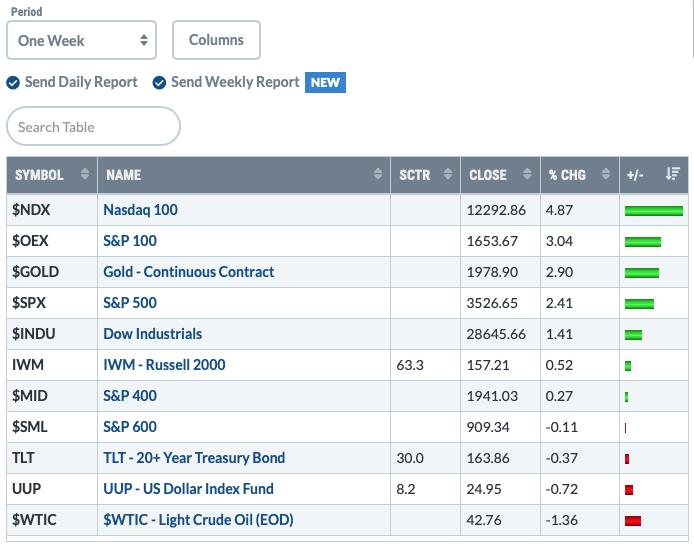Click the CLOSE column header label
The width and height of the screenshot is (694, 546).
click(488, 175)
